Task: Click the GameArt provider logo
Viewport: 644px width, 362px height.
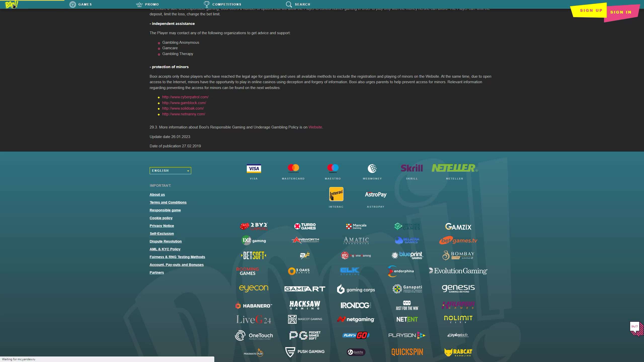Action: 305,289
